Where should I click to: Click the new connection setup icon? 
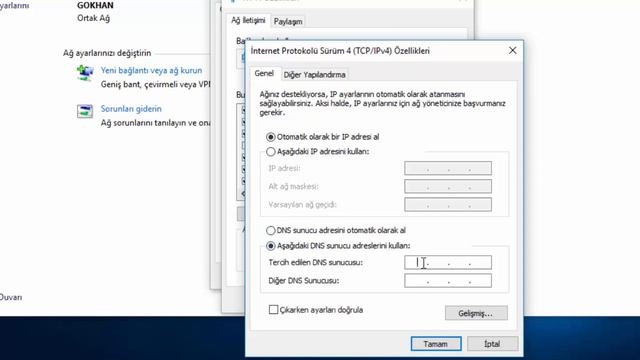click(85, 73)
